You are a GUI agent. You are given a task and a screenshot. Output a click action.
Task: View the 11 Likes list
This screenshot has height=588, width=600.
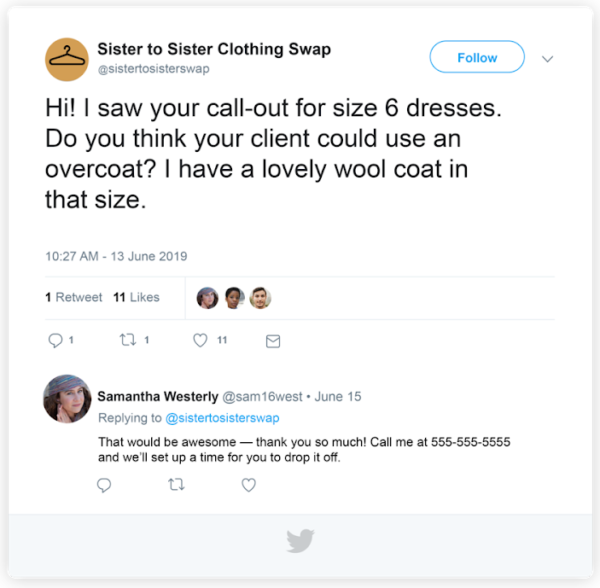coord(136,297)
